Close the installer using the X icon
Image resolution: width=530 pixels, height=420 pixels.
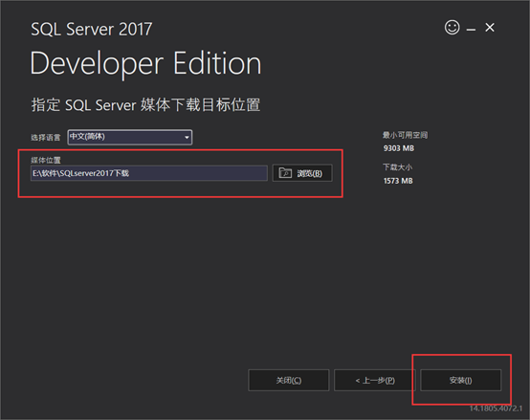(x=490, y=28)
